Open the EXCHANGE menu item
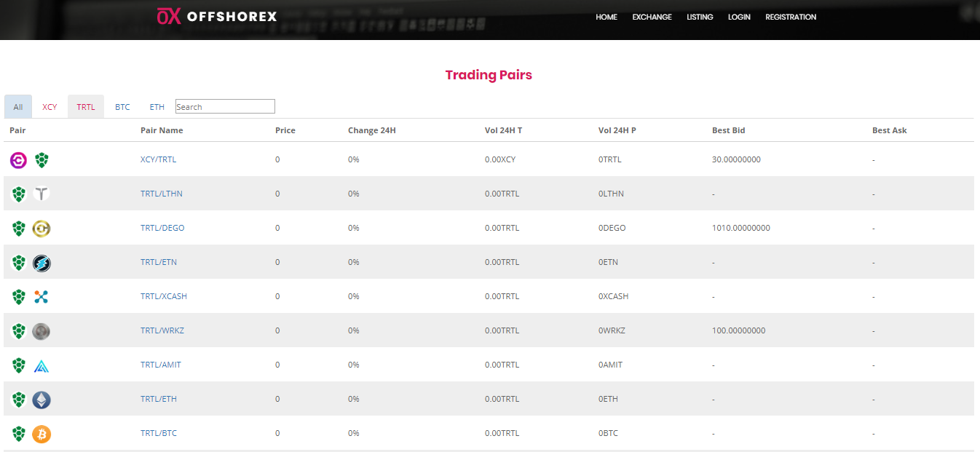The height and width of the screenshot is (452, 980). (x=652, y=17)
